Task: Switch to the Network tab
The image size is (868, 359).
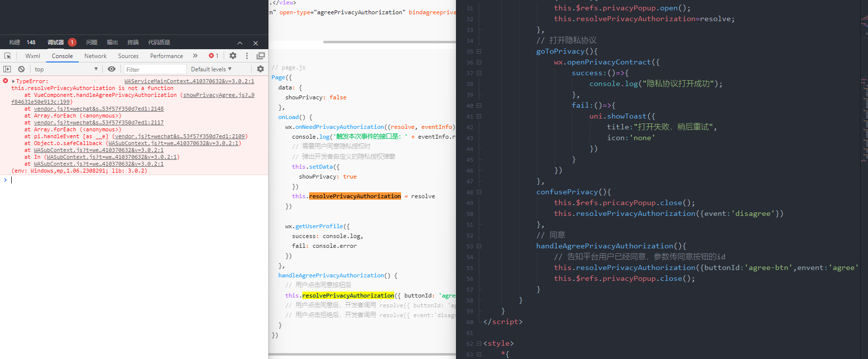Action: point(95,56)
